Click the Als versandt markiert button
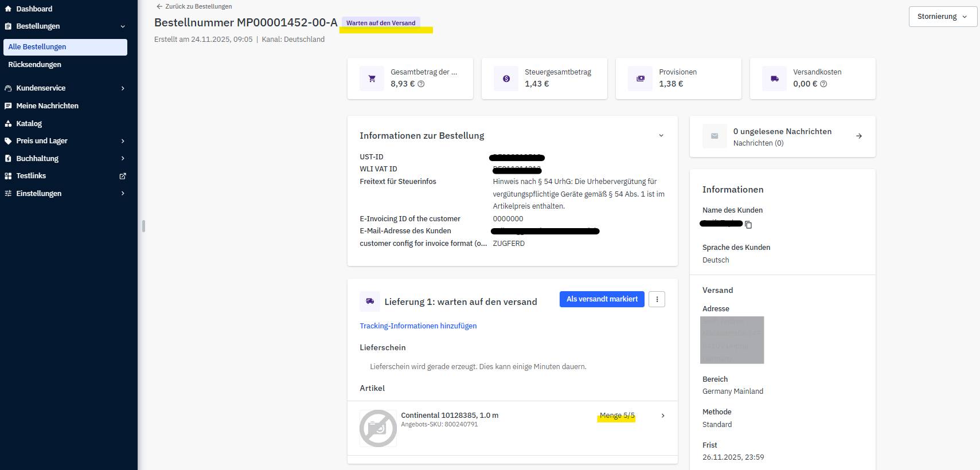 (x=602, y=299)
